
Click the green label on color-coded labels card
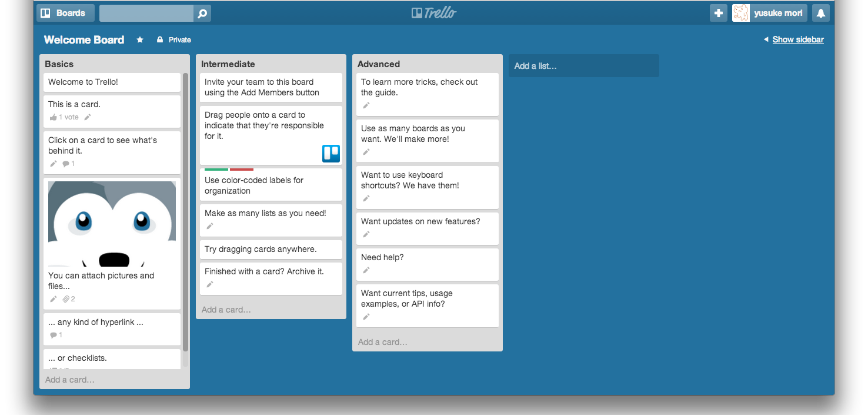[x=216, y=170]
